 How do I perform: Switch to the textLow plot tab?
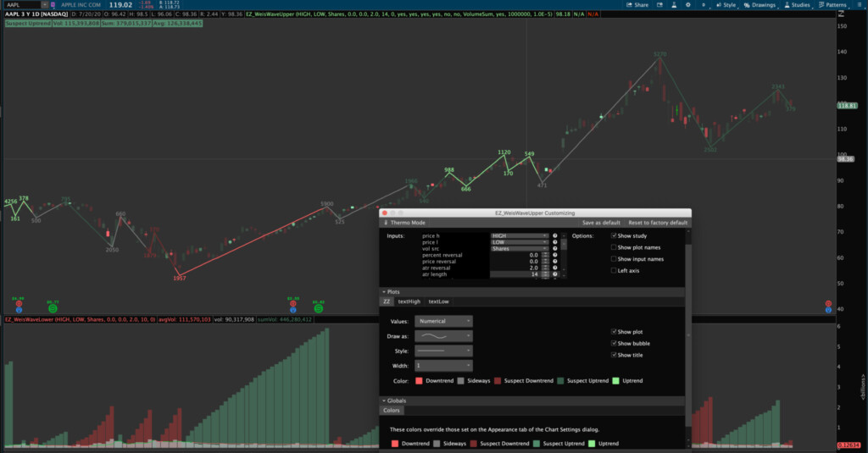coord(437,301)
